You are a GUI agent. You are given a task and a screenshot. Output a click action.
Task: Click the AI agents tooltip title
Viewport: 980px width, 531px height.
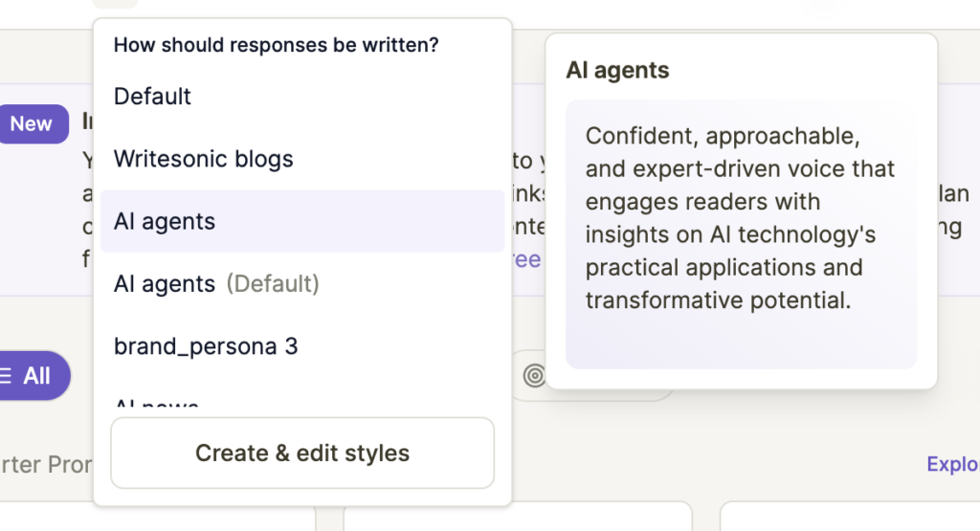click(x=617, y=70)
